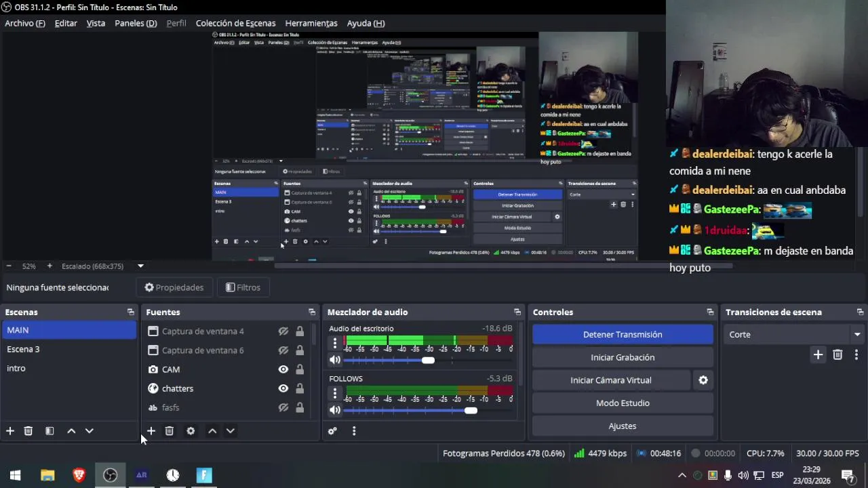Open Vista menu
The width and height of the screenshot is (868, 488).
coord(96,23)
